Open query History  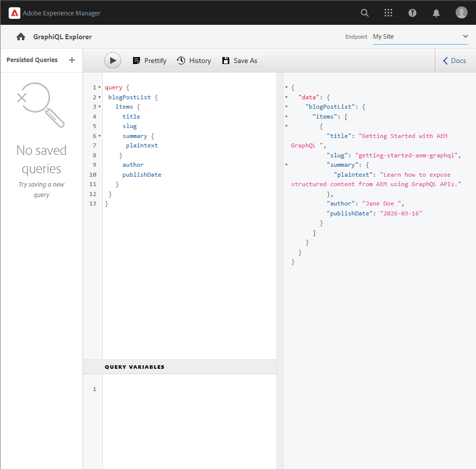194,61
